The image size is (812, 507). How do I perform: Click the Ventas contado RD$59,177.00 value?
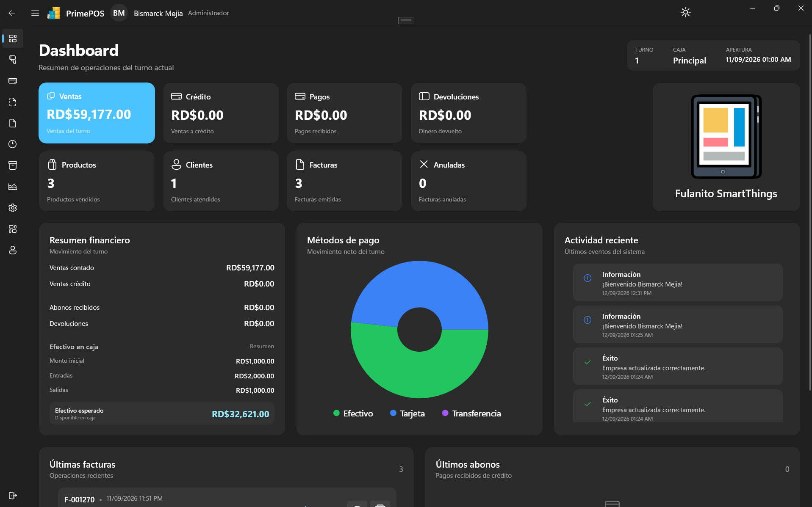pyautogui.click(x=250, y=268)
